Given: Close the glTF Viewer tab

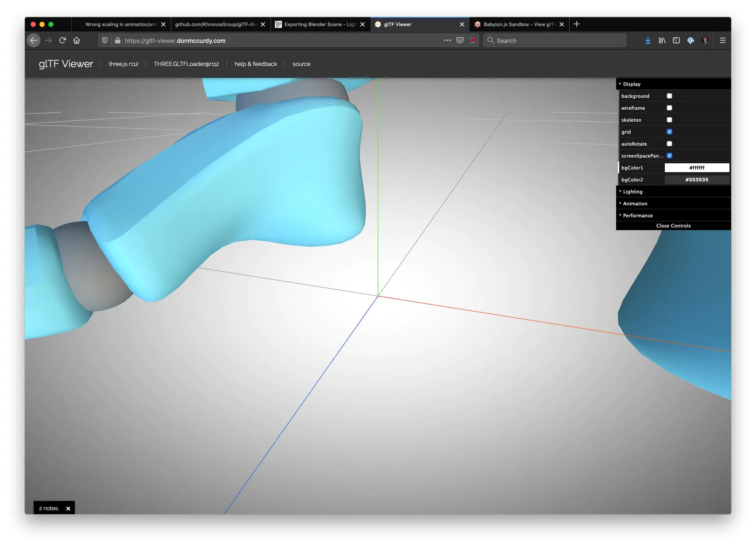Looking at the screenshot, I should [462, 24].
